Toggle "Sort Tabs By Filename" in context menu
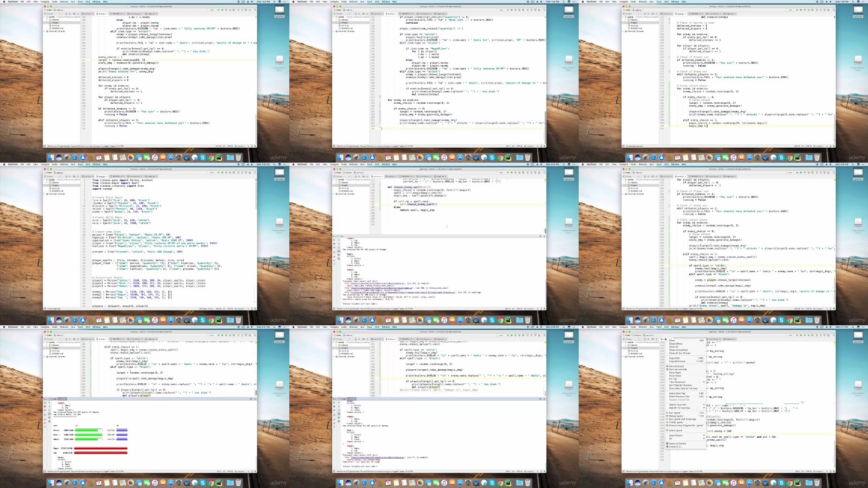This screenshot has height=488, width=868. pyautogui.click(x=686, y=385)
